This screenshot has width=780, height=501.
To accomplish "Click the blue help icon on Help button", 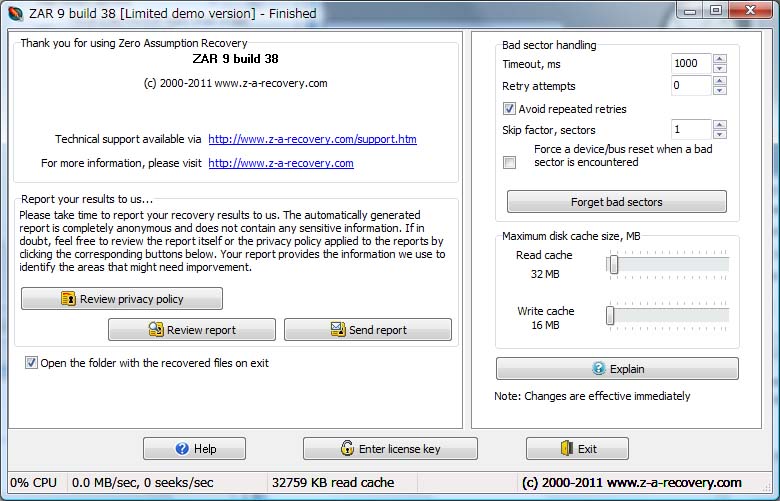I will pos(182,449).
